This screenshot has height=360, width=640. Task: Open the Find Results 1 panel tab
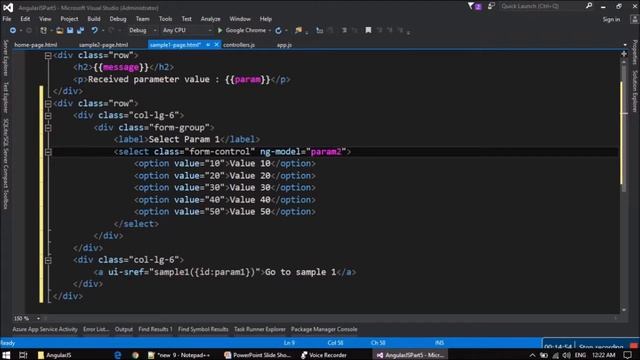pos(156,329)
